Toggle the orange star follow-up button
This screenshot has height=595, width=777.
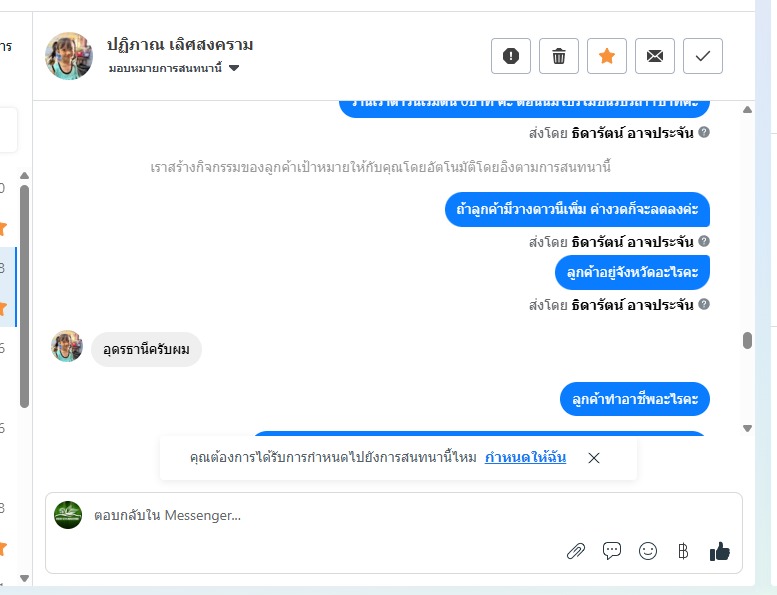point(607,56)
